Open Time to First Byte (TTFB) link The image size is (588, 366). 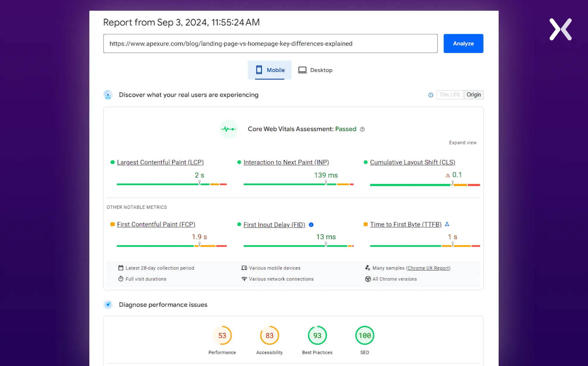point(406,224)
